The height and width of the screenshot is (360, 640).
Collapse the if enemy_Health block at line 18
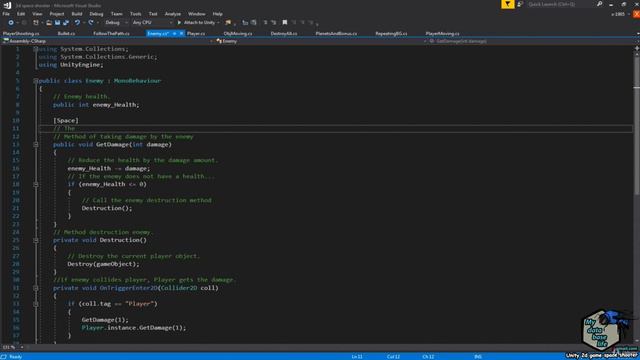coord(36,184)
